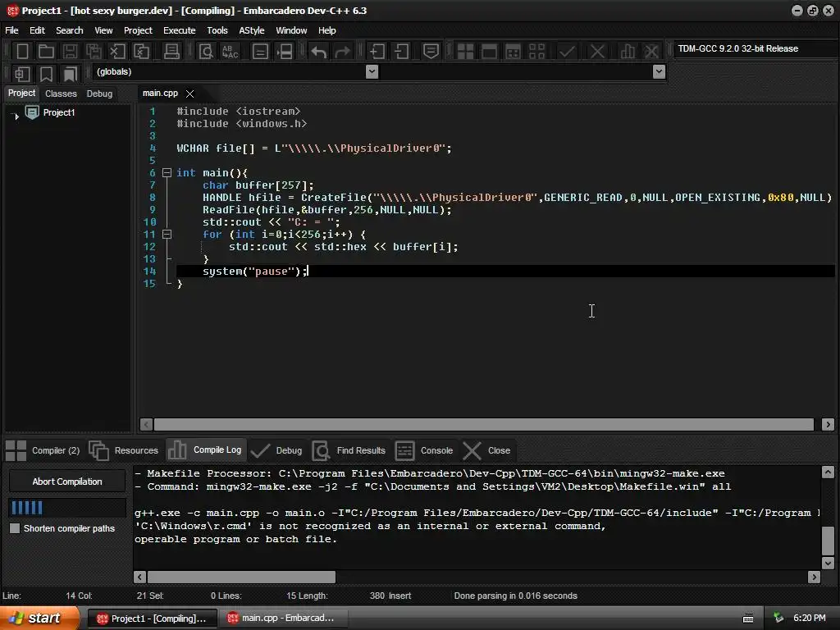840x630 pixels.
Task: Click the insert snippet icon
Action: [22, 73]
